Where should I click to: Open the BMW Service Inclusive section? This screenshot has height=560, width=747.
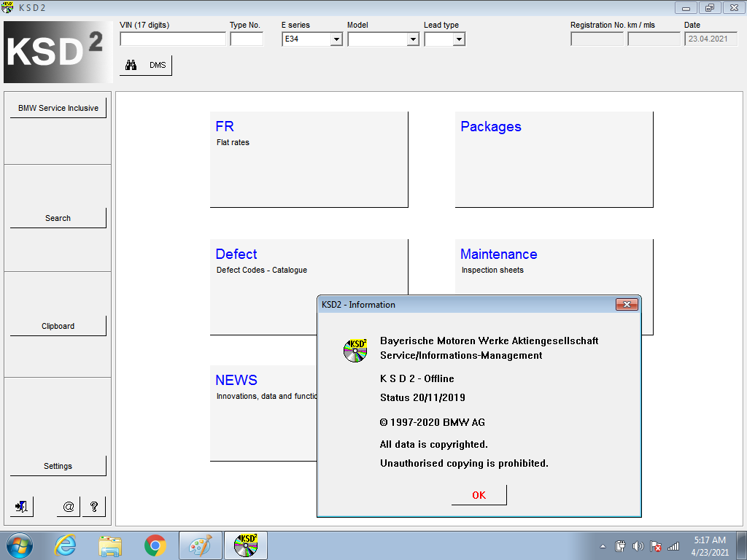pos(58,108)
